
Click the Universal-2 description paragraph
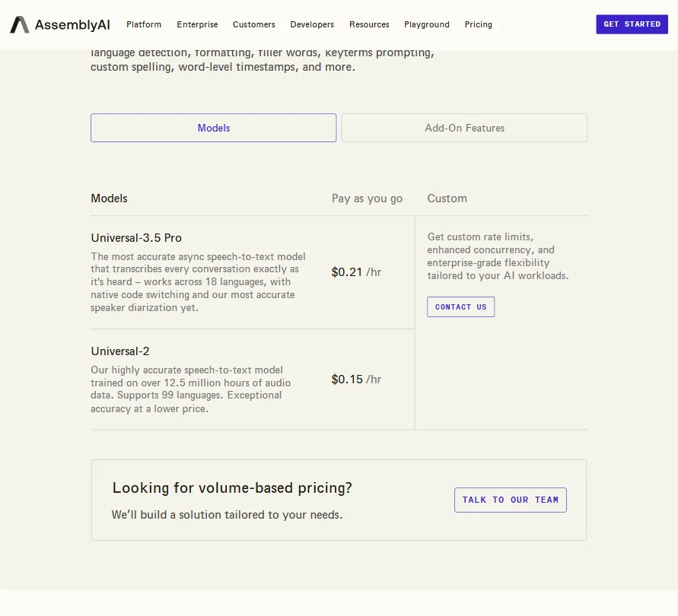click(191, 389)
